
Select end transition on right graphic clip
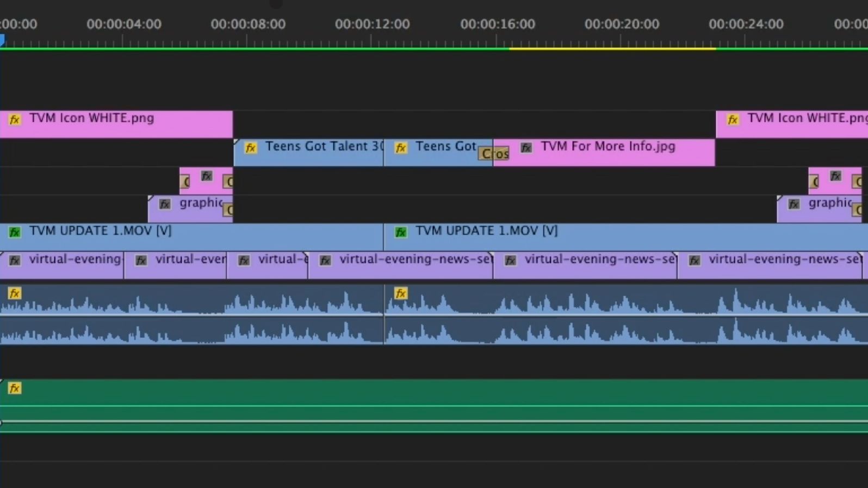(857, 210)
